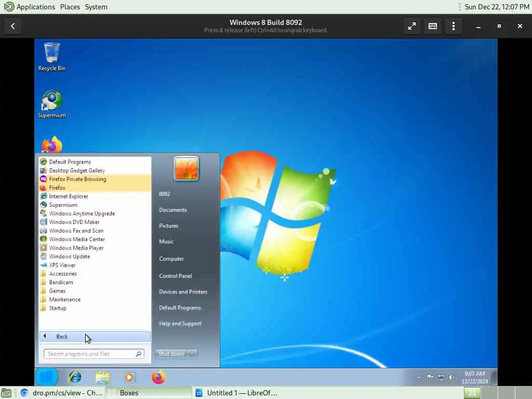Open the shut down options arrow

click(x=192, y=354)
